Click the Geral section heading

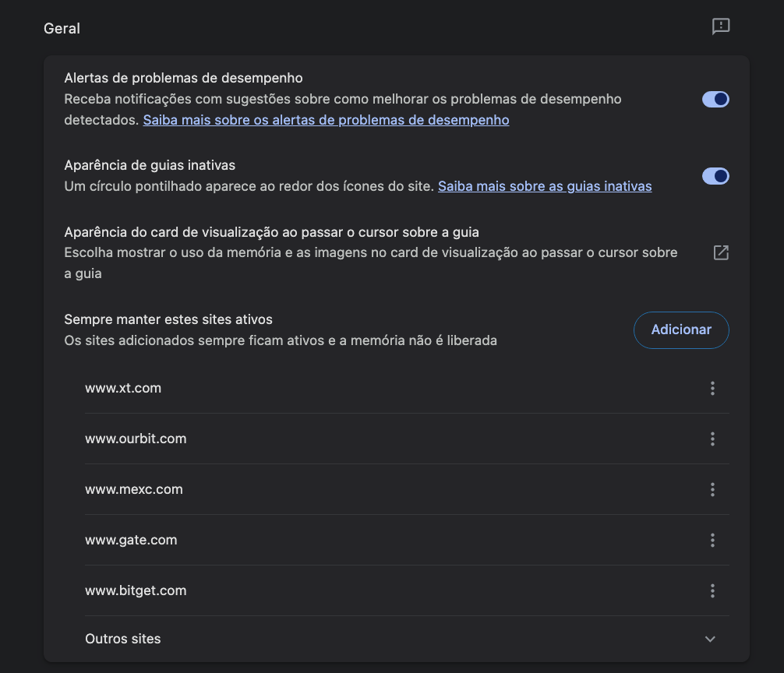[x=62, y=29]
